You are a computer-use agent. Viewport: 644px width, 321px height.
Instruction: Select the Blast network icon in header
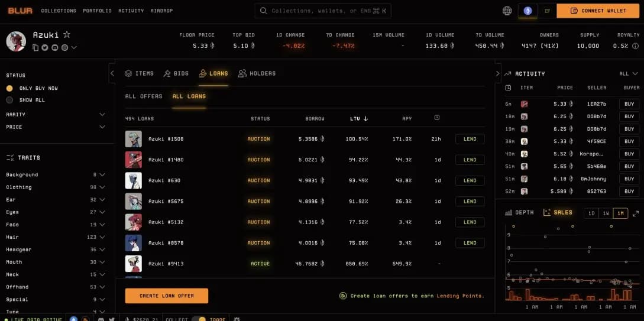pyautogui.click(x=547, y=11)
